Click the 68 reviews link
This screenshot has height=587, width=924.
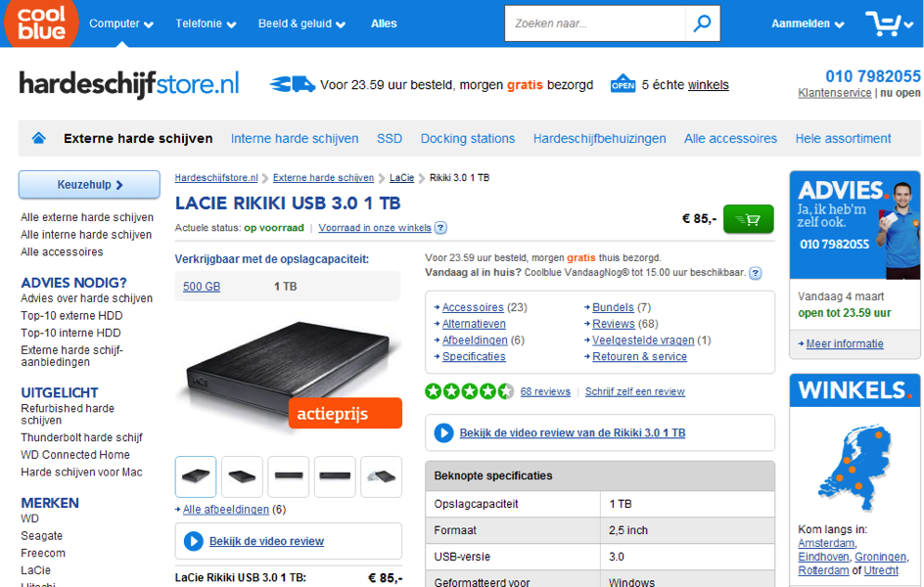(545, 391)
